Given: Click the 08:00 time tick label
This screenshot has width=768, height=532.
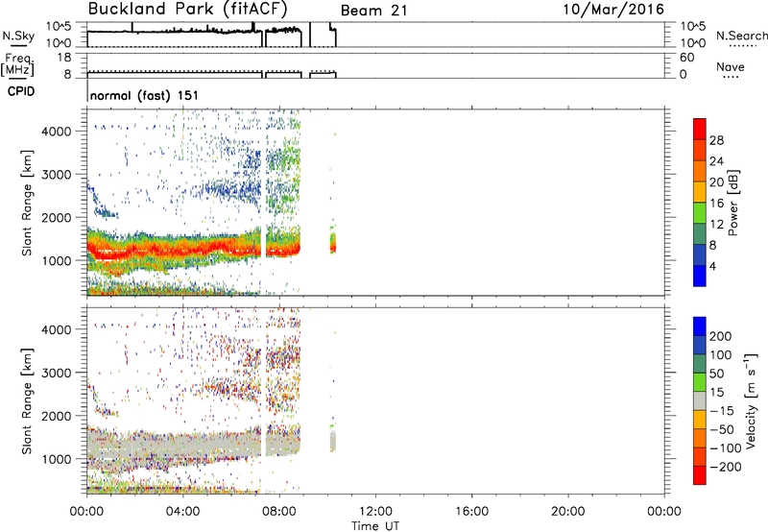Looking at the screenshot, I should pos(279,512).
